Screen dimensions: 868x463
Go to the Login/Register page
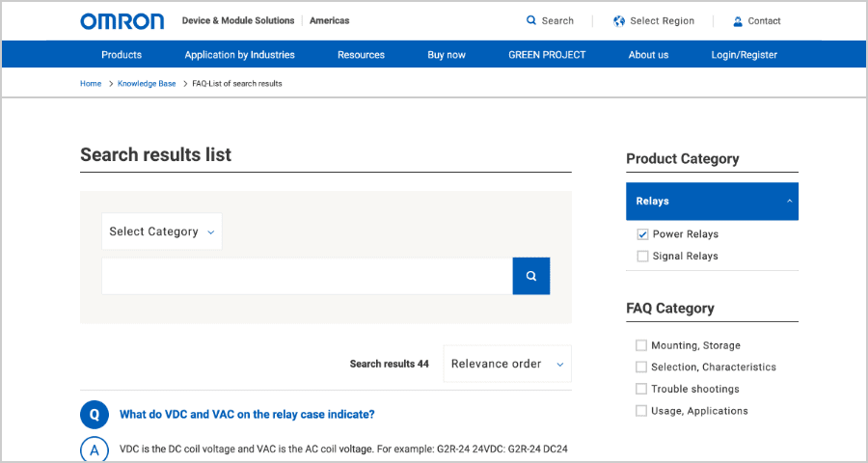click(x=744, y=55)
